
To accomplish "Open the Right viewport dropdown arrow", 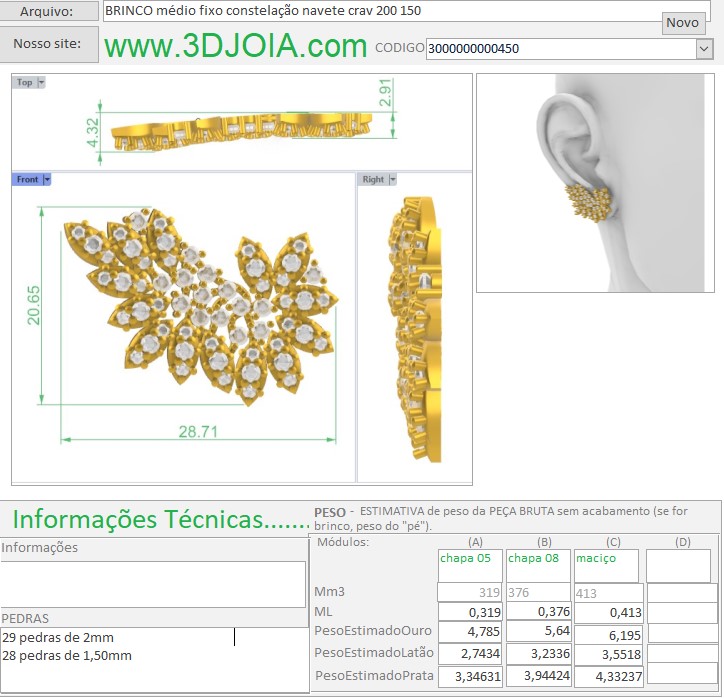I will 392,179.
